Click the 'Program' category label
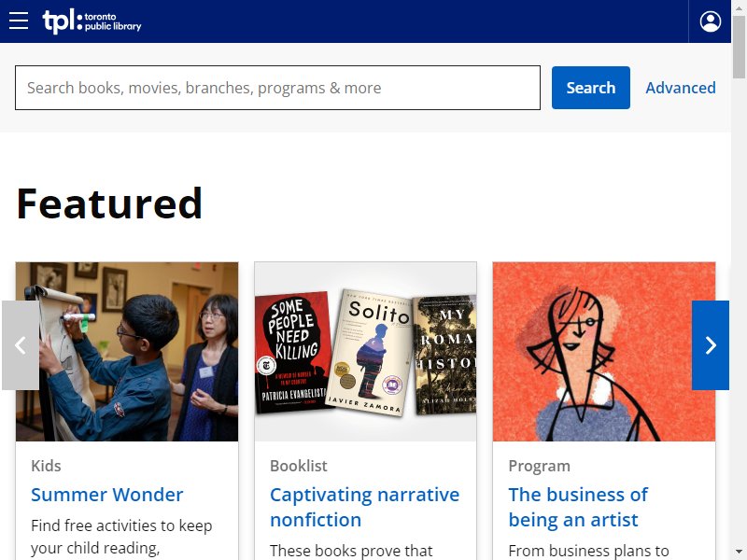The image size is (747, 560). (540, 466)
